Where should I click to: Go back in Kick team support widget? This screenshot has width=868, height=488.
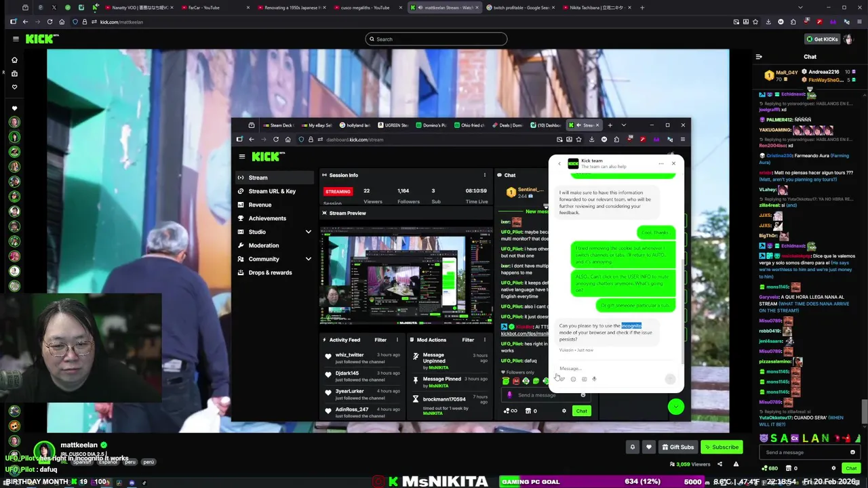coord(559,163)
